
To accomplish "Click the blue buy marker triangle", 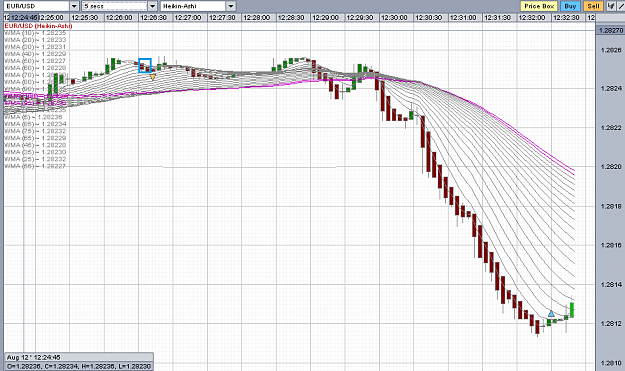I will 551,313.
